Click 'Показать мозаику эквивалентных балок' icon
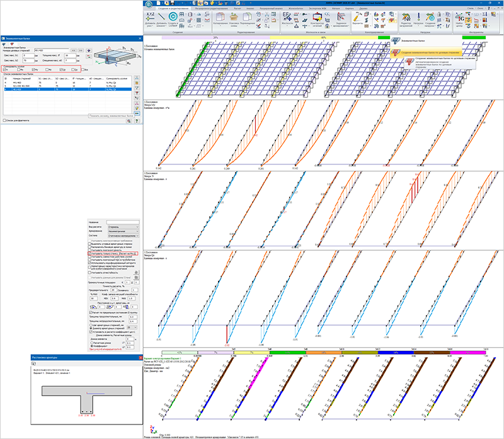Viewport: 504px width, 439px height. point(137,113)
